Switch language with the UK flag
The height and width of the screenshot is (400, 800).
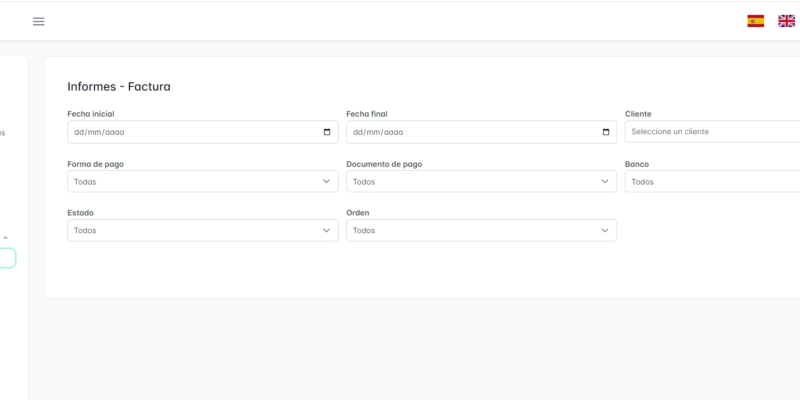(786, 21)
